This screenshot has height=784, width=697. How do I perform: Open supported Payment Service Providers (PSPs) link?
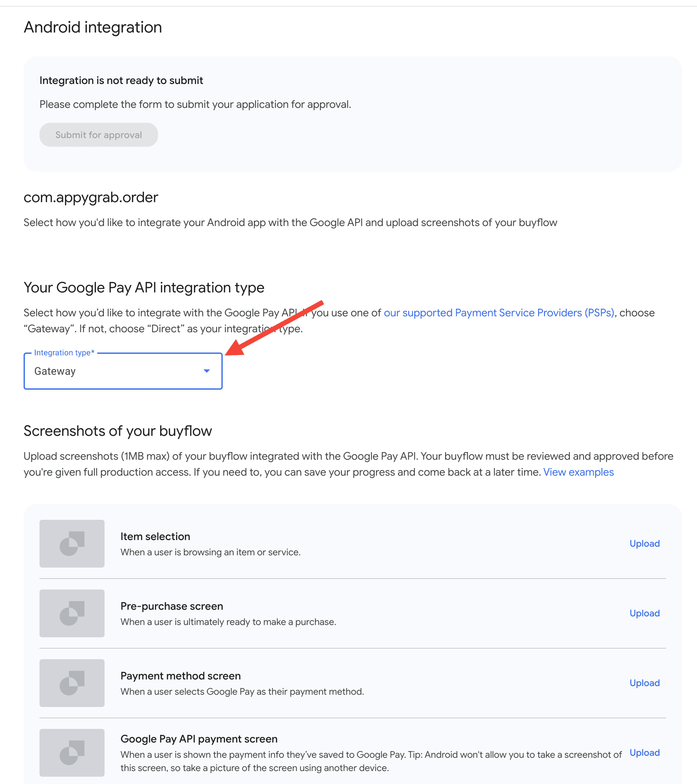[499, 313]
